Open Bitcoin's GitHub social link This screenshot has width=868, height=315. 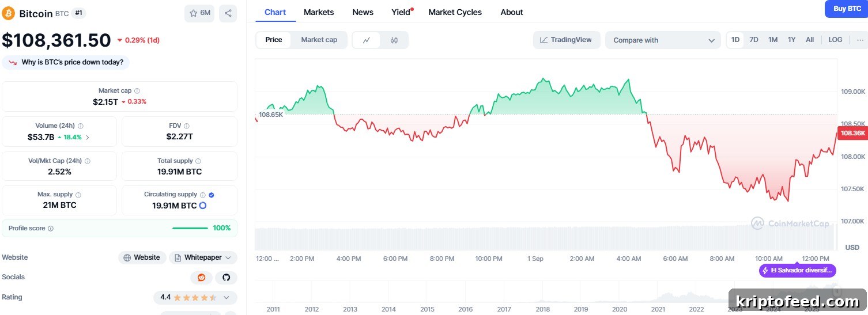coord(226,278)
